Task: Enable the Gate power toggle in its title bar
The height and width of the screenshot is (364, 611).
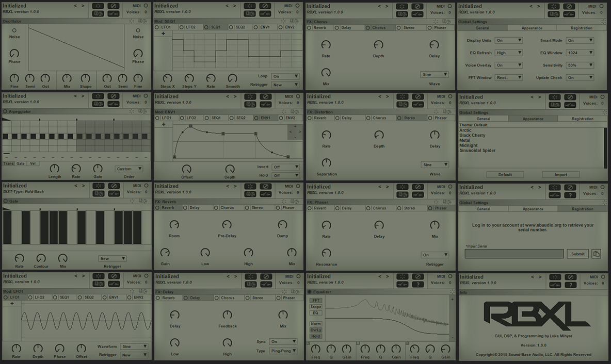Action: [x=6, y=201]
